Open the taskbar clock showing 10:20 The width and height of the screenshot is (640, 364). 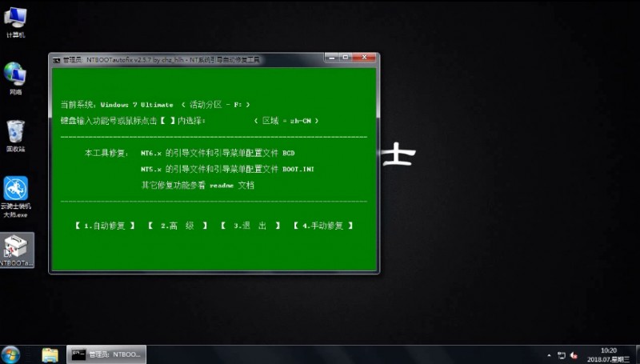click(x=609, y=354)
